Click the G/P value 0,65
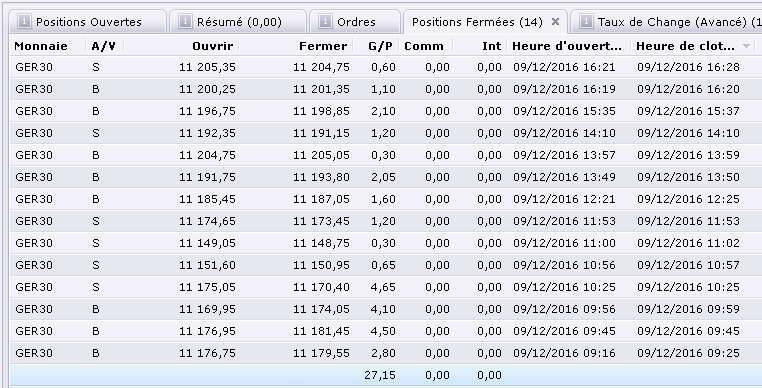 pos(383,265)
